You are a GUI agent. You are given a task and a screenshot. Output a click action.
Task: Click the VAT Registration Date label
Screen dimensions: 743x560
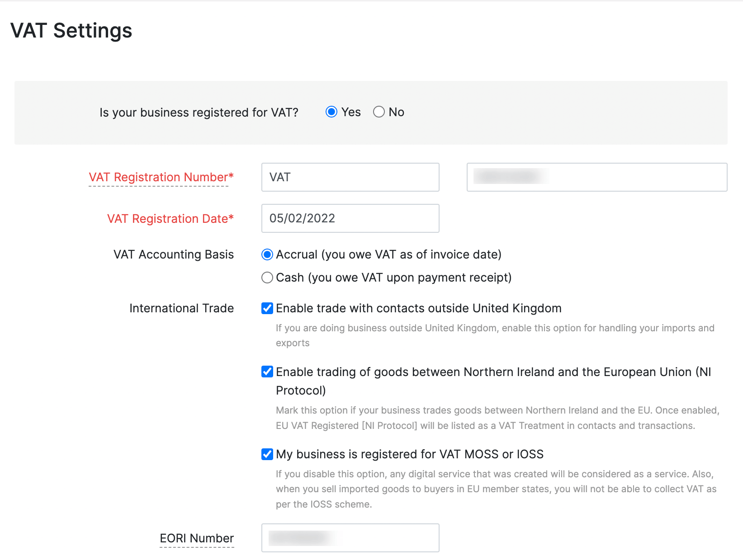coord(170,219)
